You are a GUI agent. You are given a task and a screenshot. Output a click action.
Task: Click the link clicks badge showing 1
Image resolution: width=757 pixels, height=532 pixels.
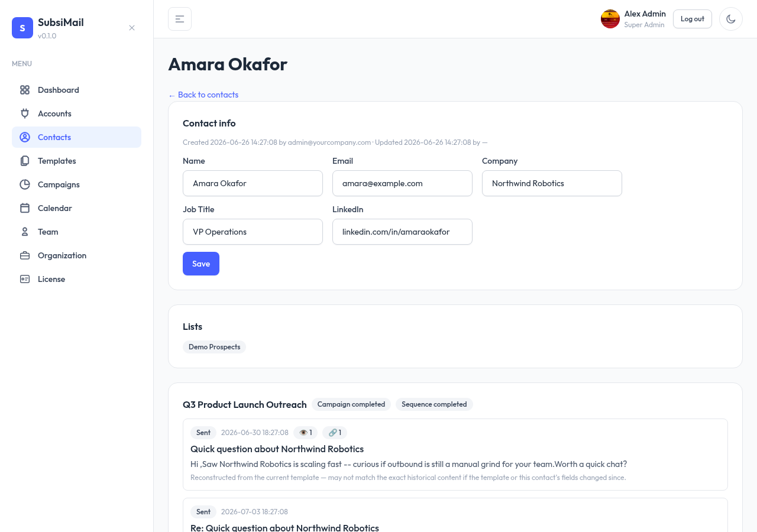pos(335,433)
